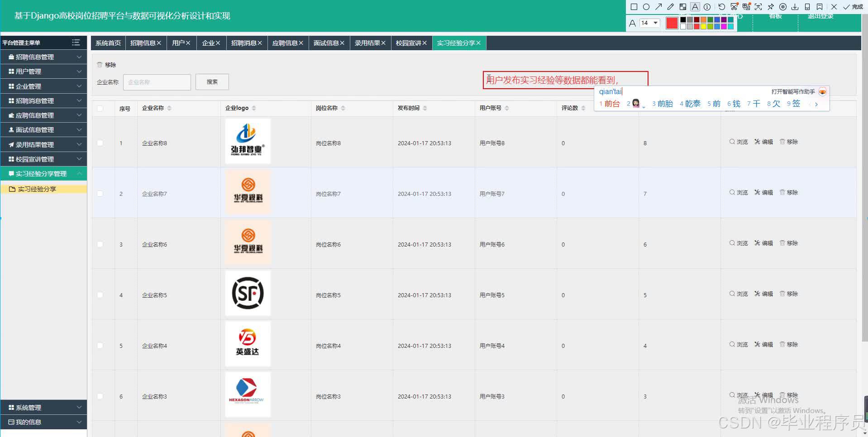The image size is (868, 437).
Task: Cancel the screenshot with X icon
Action: tap(834, 7)
